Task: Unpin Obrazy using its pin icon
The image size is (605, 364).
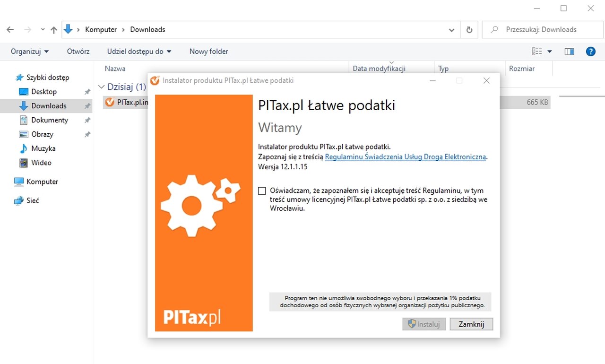Action: [87, 134]
